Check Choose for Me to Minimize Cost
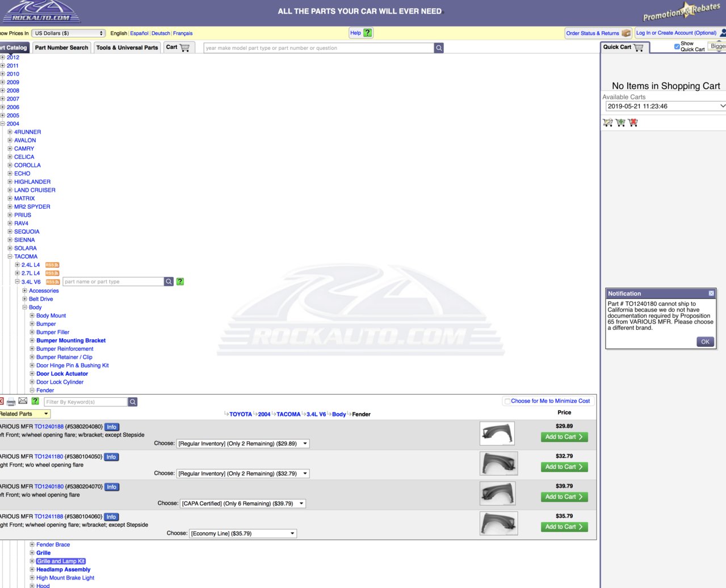 pyautogui.click(x=507, y=401)
